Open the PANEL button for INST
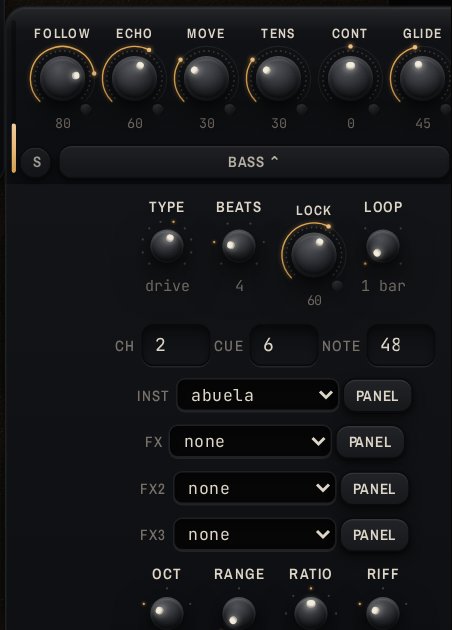Screen dimensions: 452x630 pyautogui.click(x=377, y=396)
